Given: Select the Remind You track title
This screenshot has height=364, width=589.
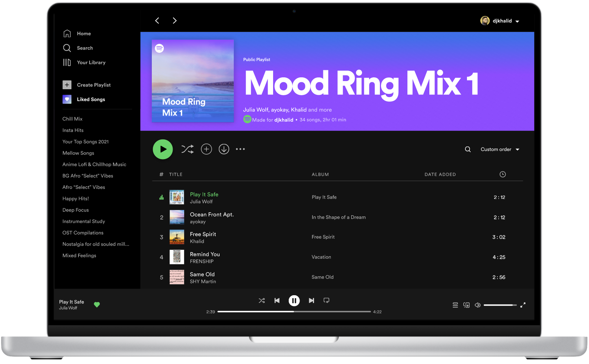Looking at the screenshot, I should coord(205,254).
